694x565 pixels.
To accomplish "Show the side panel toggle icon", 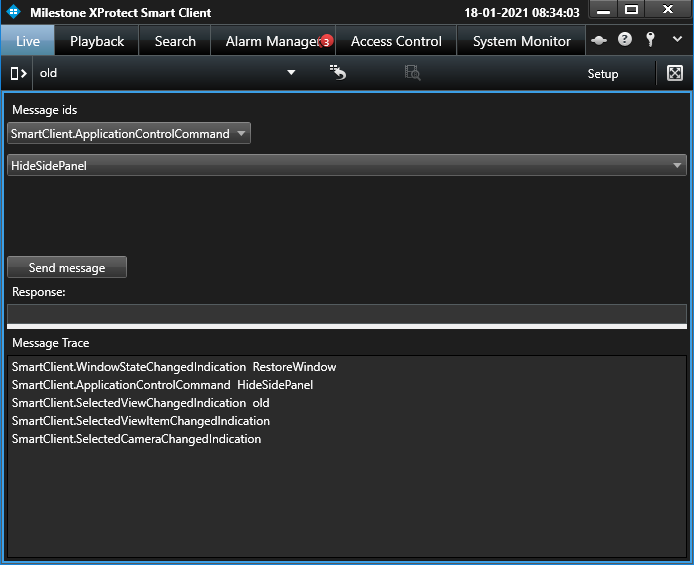I will pos(18,73).
